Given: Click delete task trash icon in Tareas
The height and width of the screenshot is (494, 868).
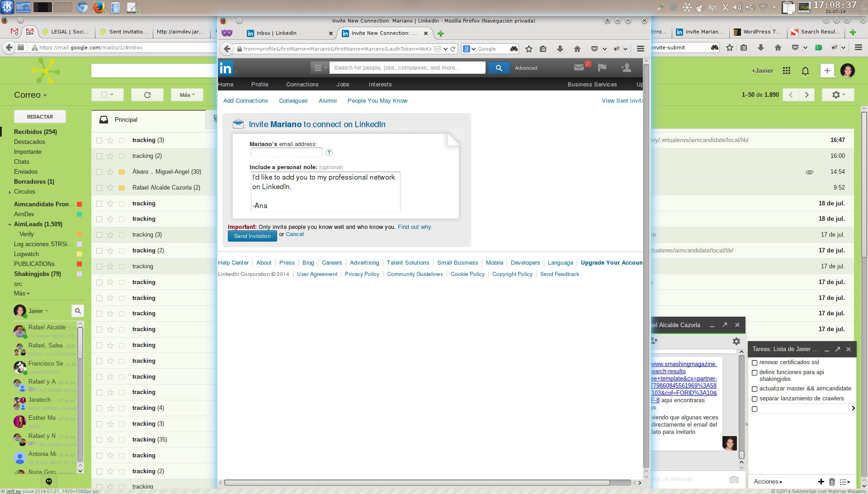Looking at the screenshot, I should pyautogui.click(x=832, y=482).
